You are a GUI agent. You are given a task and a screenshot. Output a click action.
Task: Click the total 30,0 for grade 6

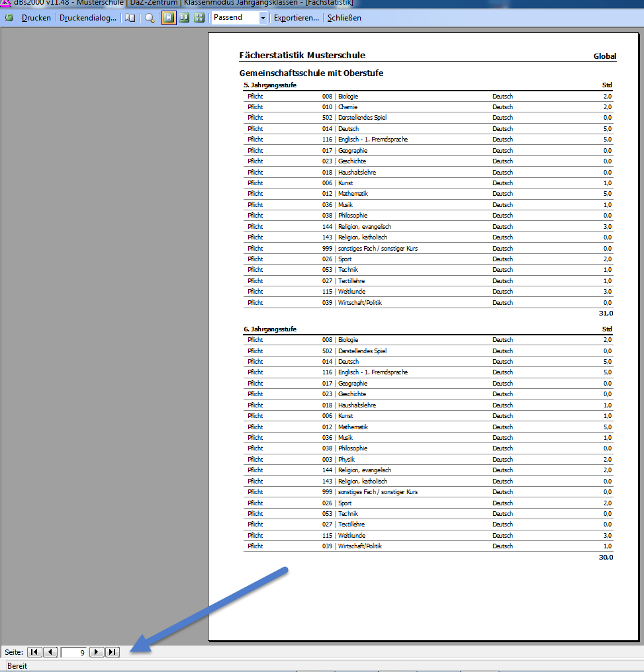[x=606, y=557]
